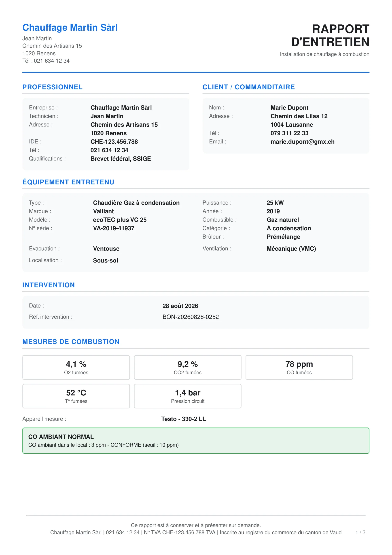
Task: Select the MESURES DE COMBUSTION heading
Action: [x=71, y=342]
